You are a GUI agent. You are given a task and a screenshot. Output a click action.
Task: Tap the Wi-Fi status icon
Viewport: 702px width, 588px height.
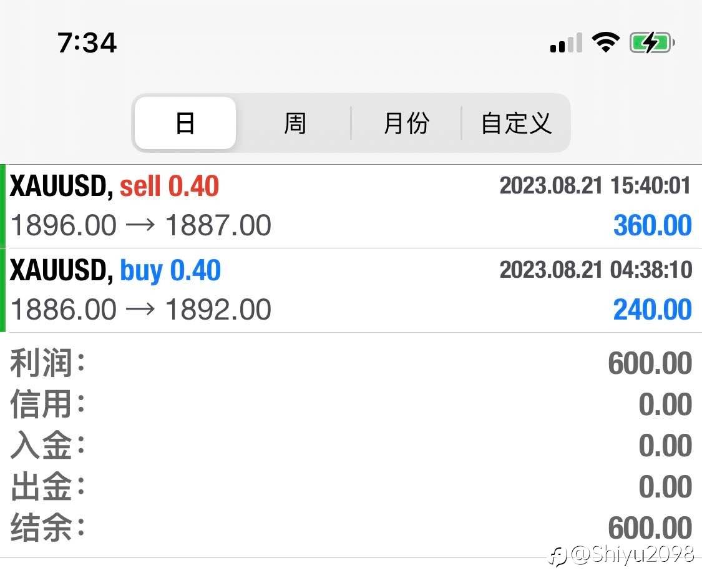(605, 43)
